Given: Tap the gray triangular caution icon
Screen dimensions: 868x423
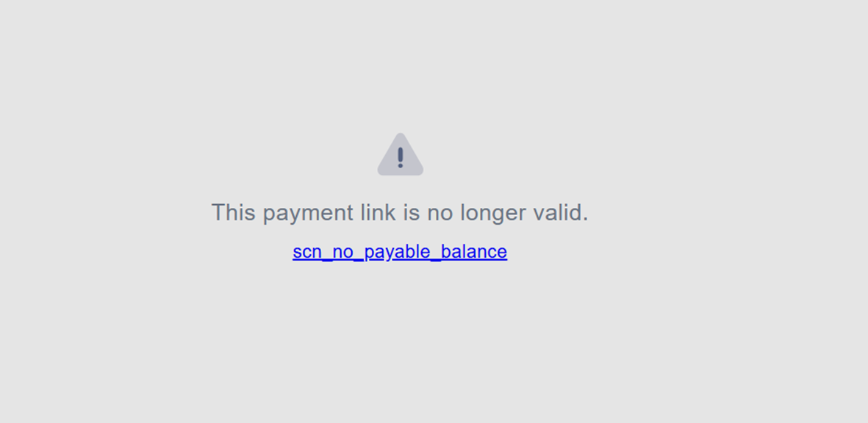Looking at the screenshot, I should coord(401,154).
